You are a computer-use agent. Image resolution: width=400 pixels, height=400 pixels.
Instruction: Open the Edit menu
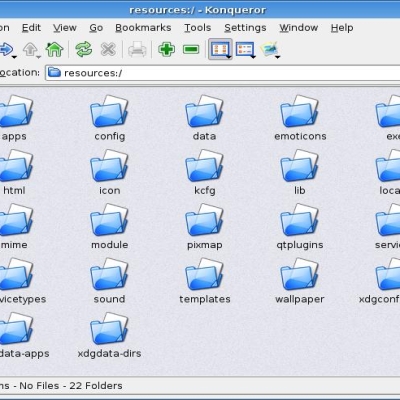tap(31, 28)
